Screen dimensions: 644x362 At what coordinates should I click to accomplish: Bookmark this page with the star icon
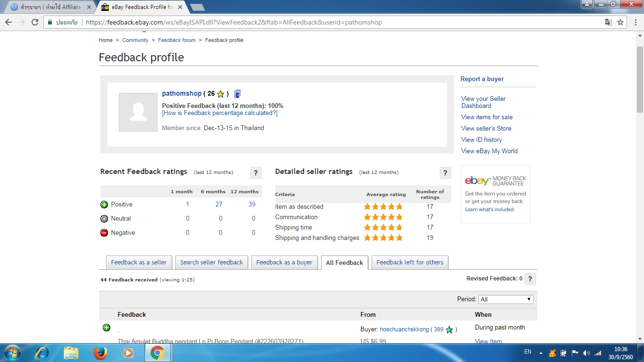[620, 22]
